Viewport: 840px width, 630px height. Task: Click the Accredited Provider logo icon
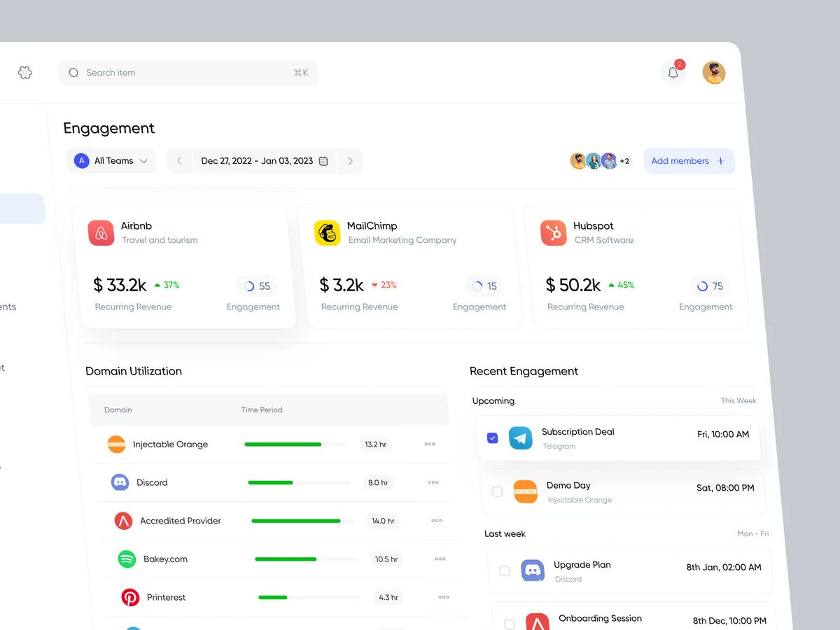click(x=123, y=521)
